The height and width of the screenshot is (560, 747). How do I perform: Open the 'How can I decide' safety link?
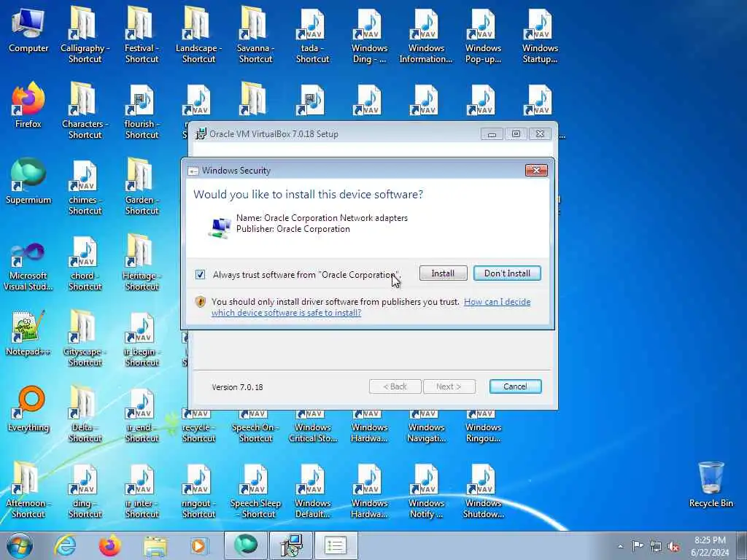pos(371,307)
